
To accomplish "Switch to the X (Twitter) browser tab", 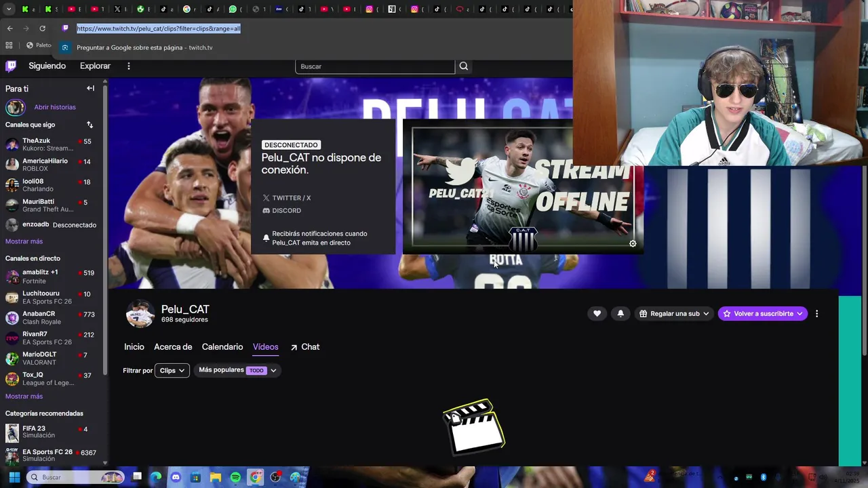I will point(118,9).
